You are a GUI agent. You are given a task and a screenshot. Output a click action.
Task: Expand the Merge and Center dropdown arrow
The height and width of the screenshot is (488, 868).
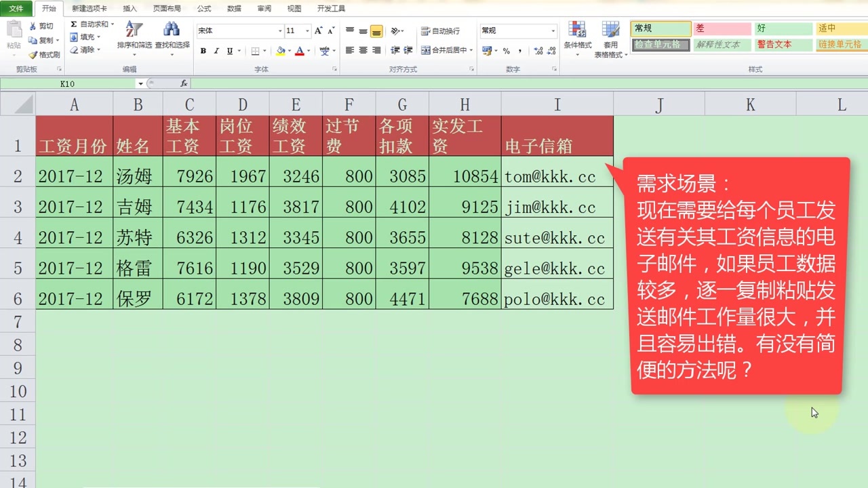point(471,50)
